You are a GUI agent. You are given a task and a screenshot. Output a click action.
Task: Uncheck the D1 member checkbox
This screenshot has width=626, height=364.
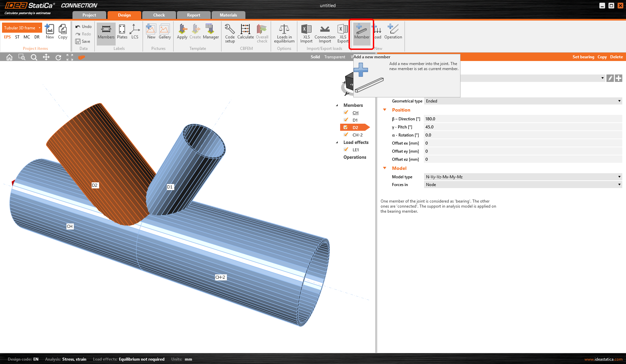346,120
